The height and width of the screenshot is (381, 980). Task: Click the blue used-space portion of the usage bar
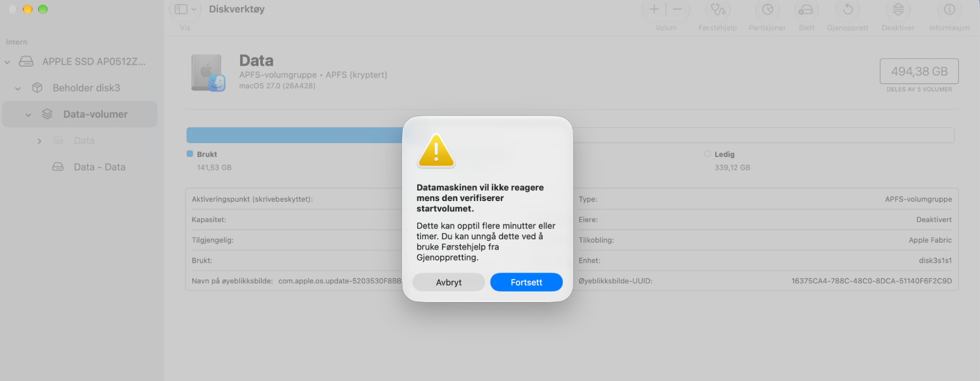pyautogui.click(x=294, y=135)
